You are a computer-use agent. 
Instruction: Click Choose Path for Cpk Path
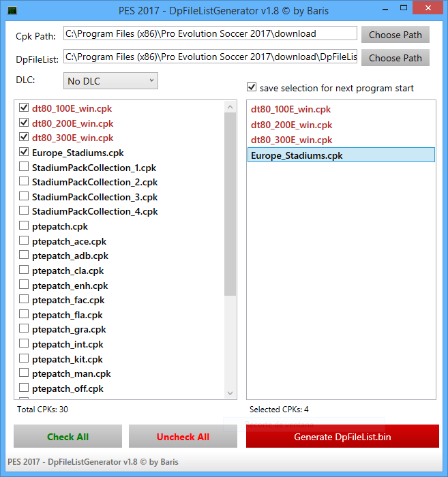coord(395,35)
